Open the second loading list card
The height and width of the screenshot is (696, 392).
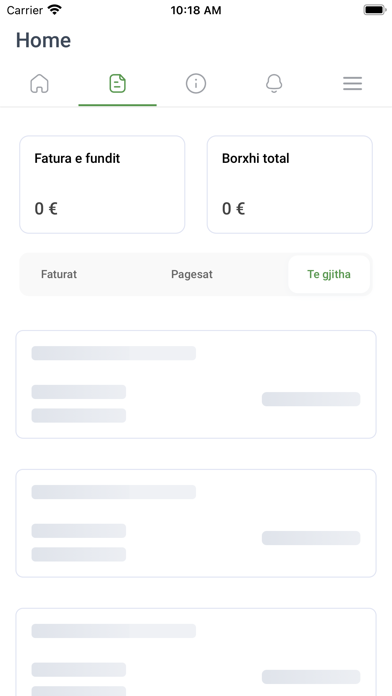point(196,523)
